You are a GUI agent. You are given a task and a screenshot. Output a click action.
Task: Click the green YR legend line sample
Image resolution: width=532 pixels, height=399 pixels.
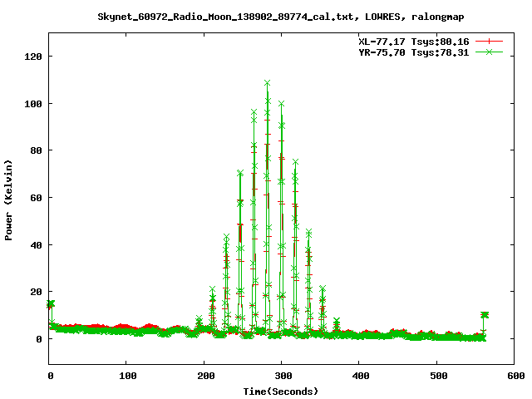click(x=490, y=52)
